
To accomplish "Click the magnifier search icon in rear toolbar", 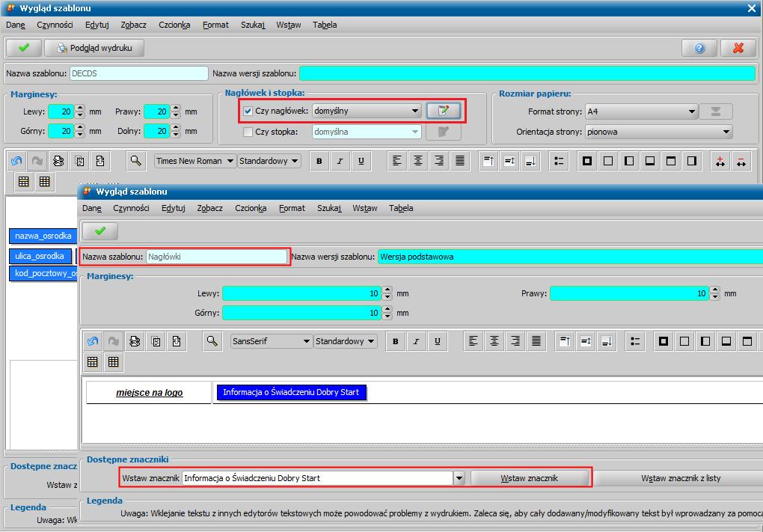I will click(135, 161).
